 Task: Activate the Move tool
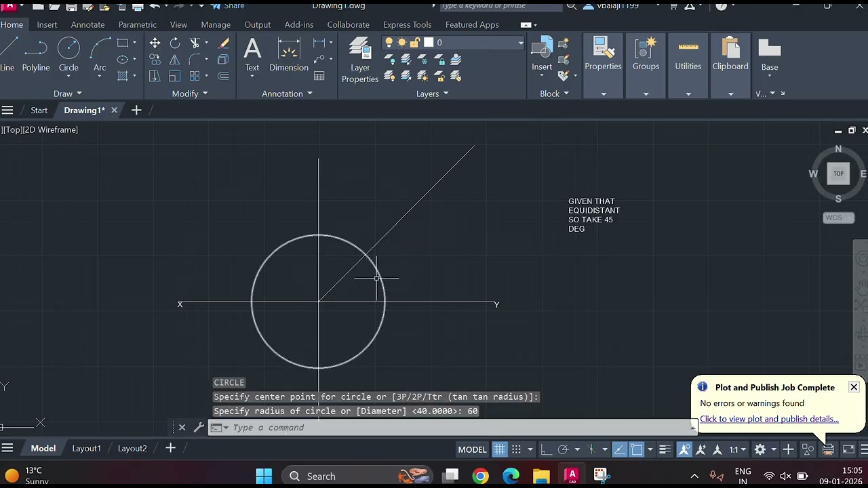click(155, 43)
